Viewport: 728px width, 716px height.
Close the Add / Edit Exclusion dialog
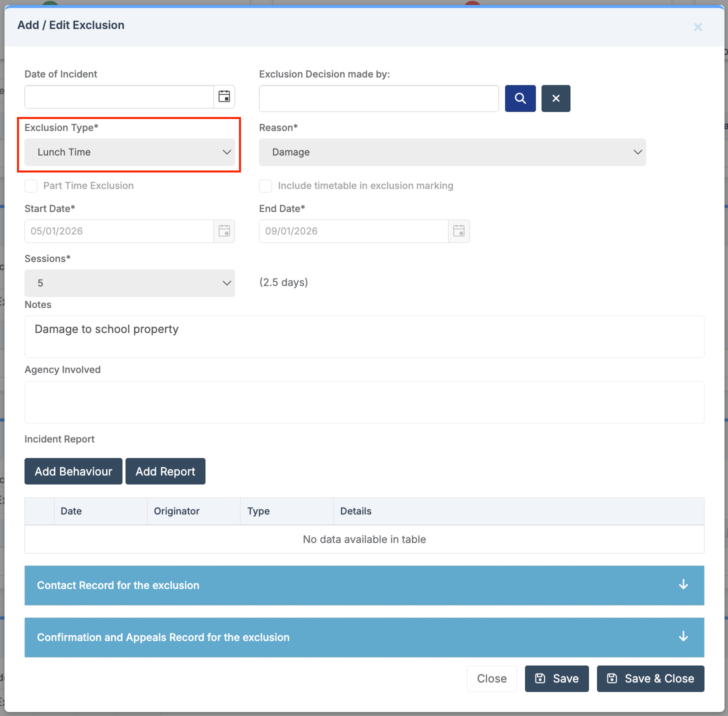click(697, 27)
